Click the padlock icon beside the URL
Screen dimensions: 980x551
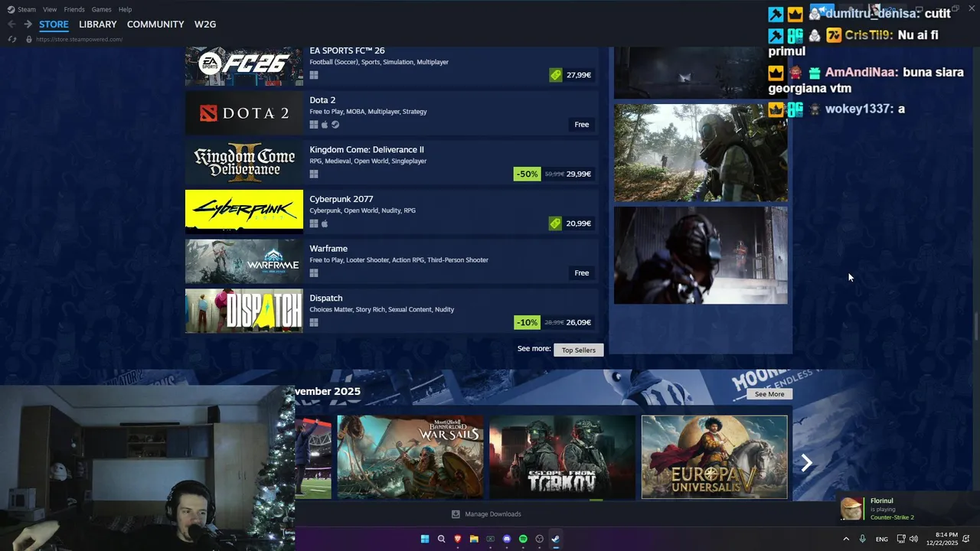29,39
